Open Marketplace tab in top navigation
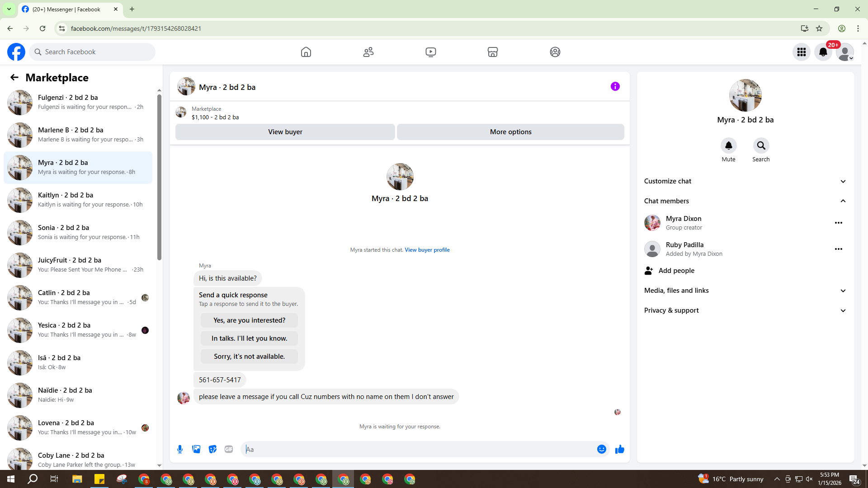 point(492,52)
